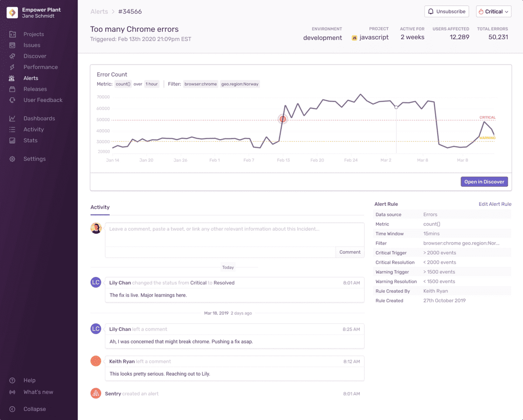Switch to the Activity tab
523x420 pixels.
coord(100,207)
